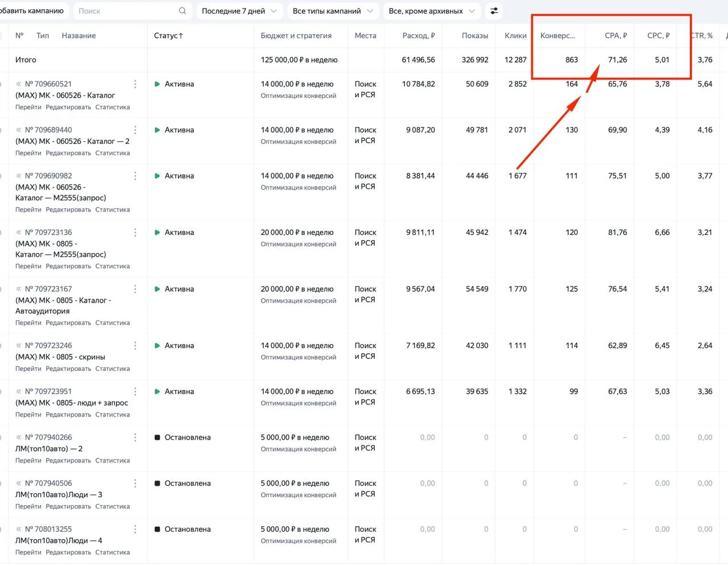Click the 'Бюджет и стратегия' column header
The image size is (728, 566).
coord(296,36)
